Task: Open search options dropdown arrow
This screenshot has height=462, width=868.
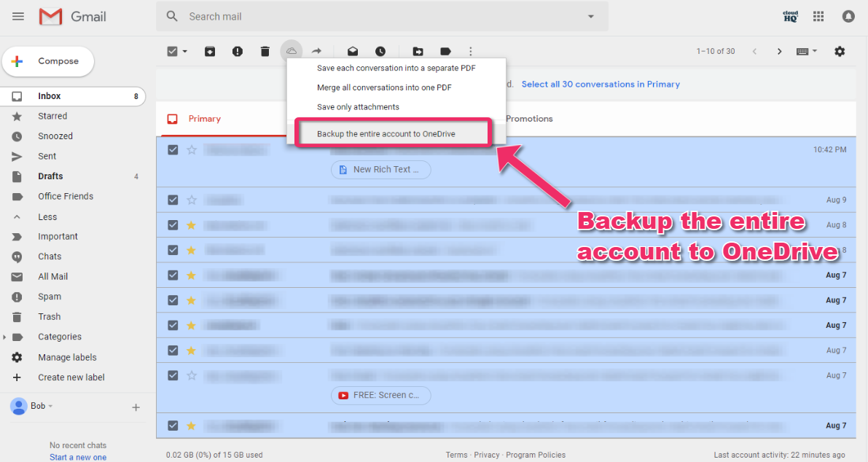Action: (x=590, y=17)
